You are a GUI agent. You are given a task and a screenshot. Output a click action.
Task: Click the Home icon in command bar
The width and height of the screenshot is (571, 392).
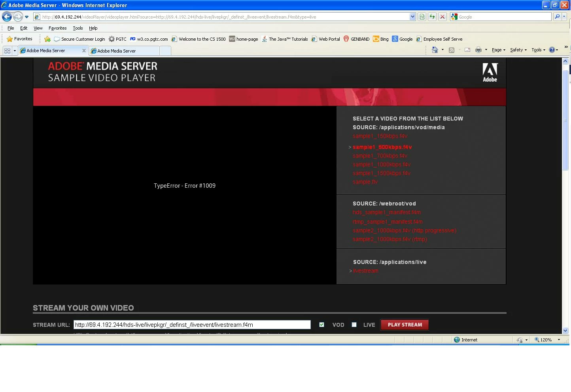[435, 50]
